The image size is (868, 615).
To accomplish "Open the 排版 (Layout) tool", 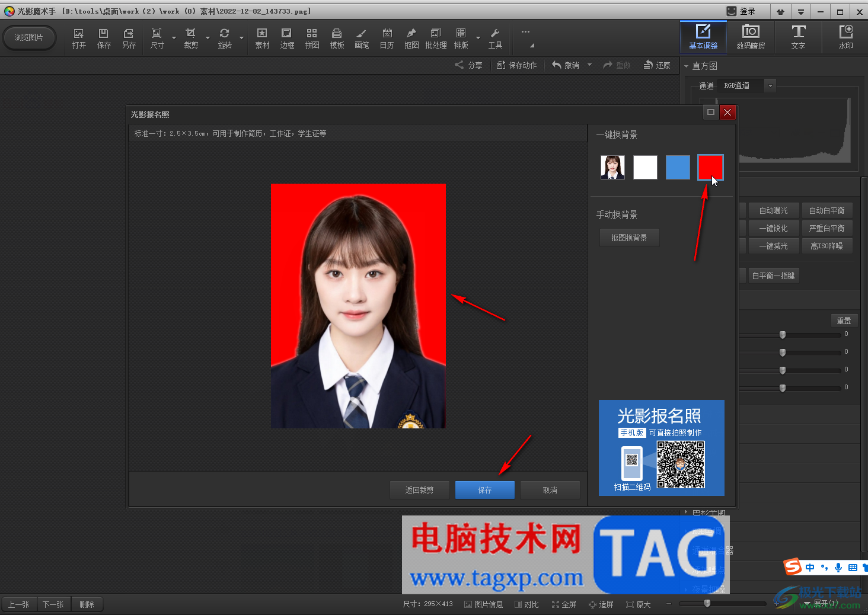I will click(x=461, y=39).
